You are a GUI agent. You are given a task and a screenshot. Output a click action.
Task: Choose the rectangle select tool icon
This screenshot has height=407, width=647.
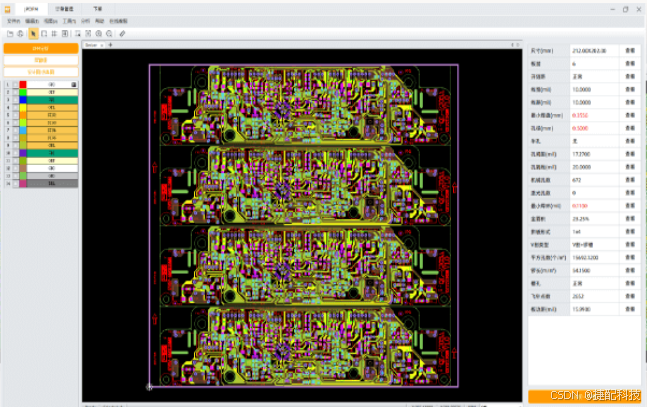point(44,34)
